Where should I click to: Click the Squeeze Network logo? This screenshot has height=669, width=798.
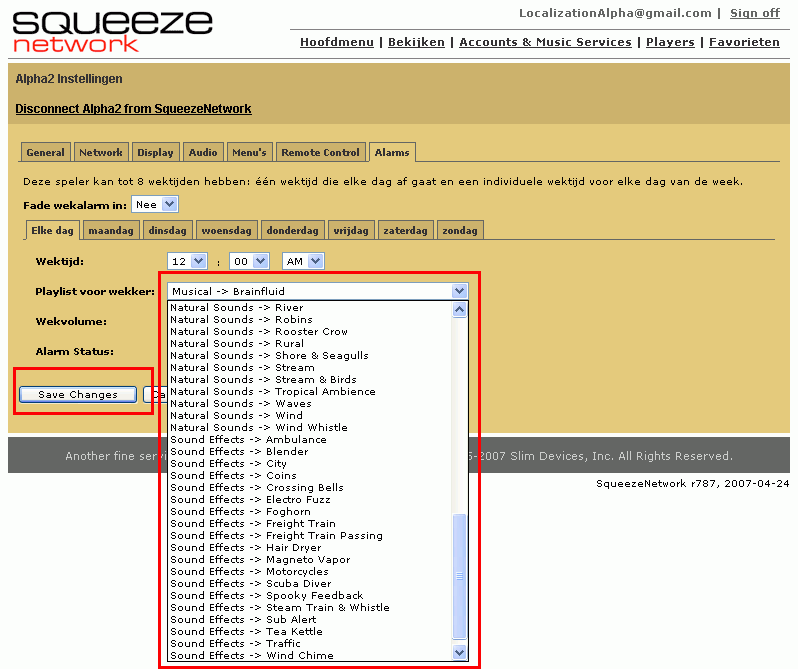click(112, 30)
